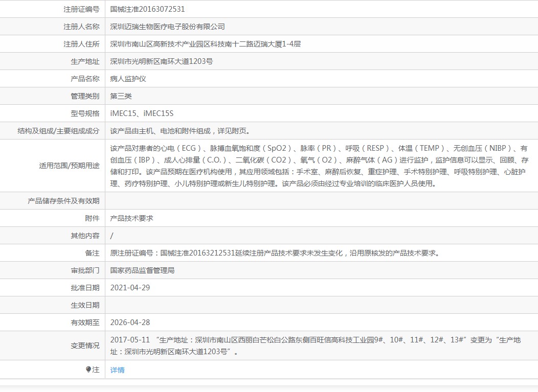Click the 注册人住所 label
The image size is (538, 392).
pos(81,44)
